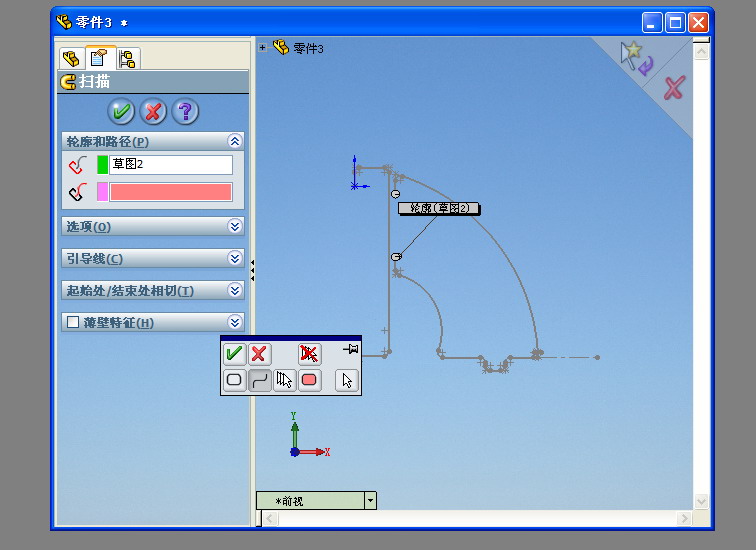This screenshot has width=756, height=550.
Task: Click the confirmation corner red cancel X
Action: pos(674,88)
